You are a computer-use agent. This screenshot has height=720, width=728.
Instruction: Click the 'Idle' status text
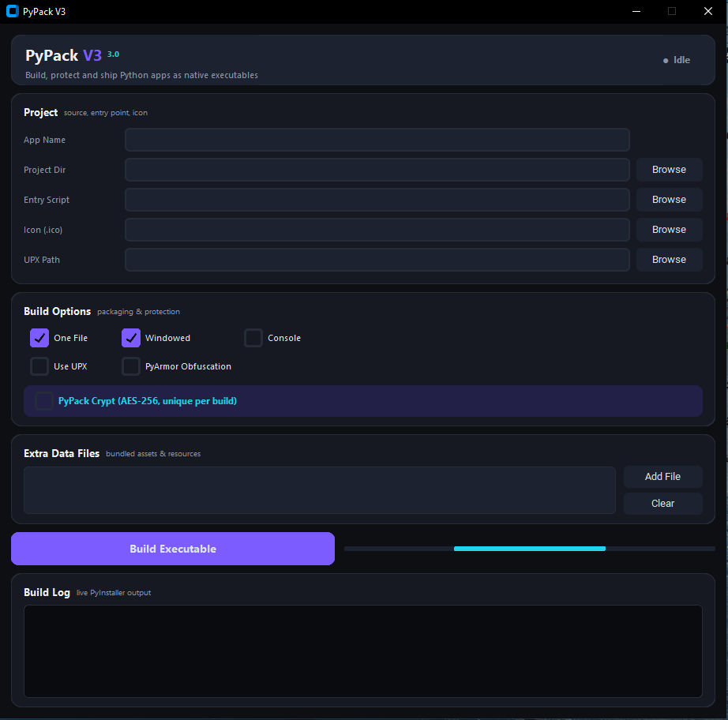pyautogui.click(x=681, y=60)
